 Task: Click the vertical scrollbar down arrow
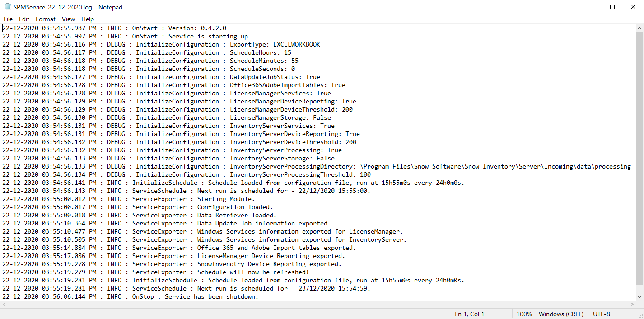(x=639, y=297)
